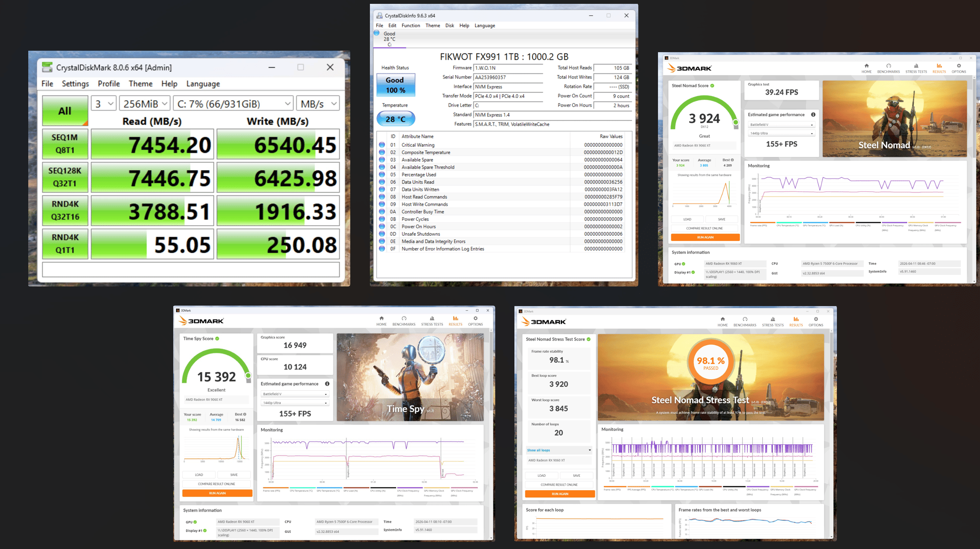Start all tests with the All button
Screen dimensions: 980x549
tap(65, 111)
